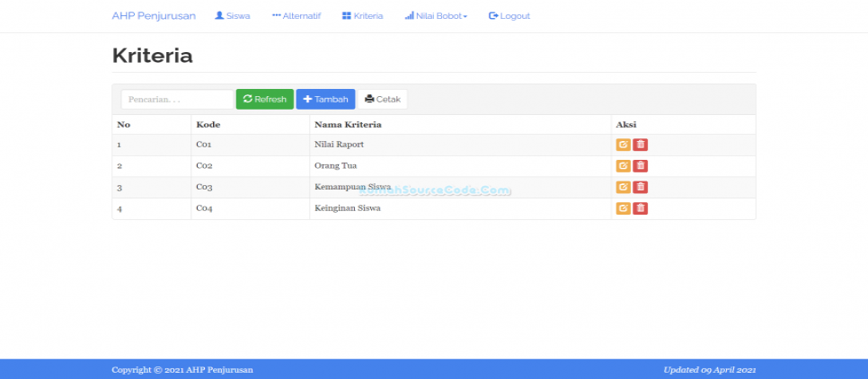This screenshot has height=379, width=868.
Task: Click the edit icon for Nilai Raport
Action: 623,145
